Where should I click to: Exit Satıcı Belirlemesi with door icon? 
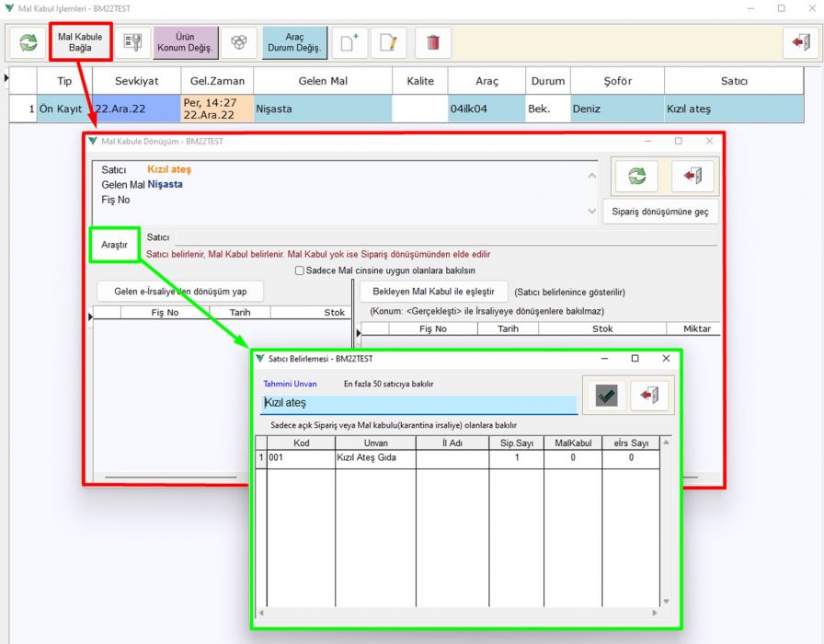coord(651,394)
